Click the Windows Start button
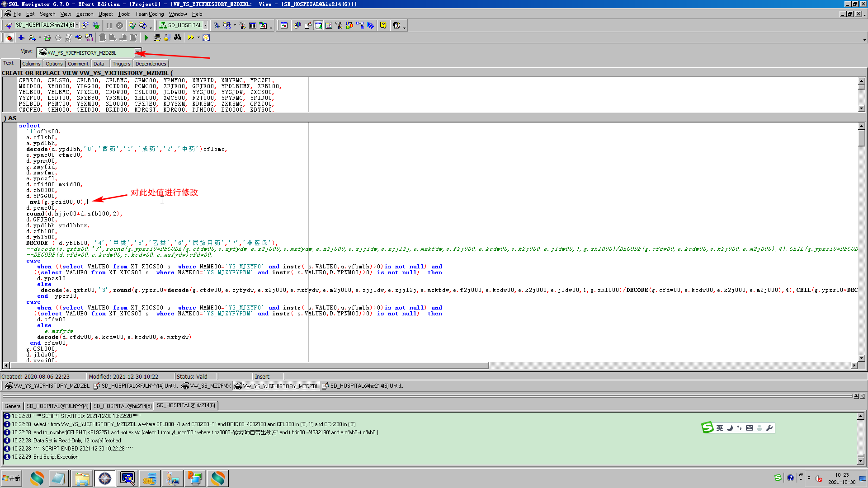This screenshot has width=868, height=488. [x=12, y=478]
